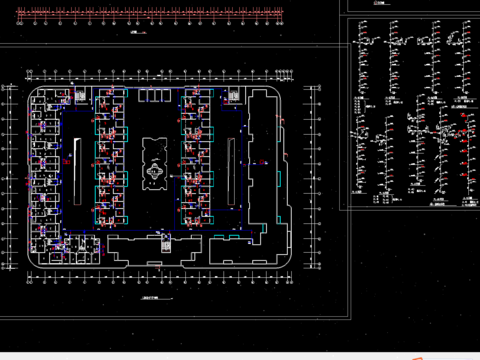The width and height of the screenshot is (480, 360).
Task: Select the top-left staircase block in floor plan
Action: tap(80, 96)
